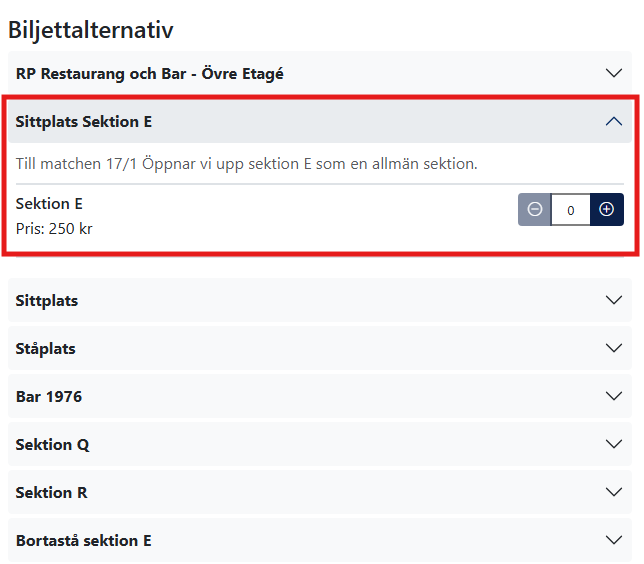
Task: Open the Ståplats ticket option
Action: click(x=46, y=348)
